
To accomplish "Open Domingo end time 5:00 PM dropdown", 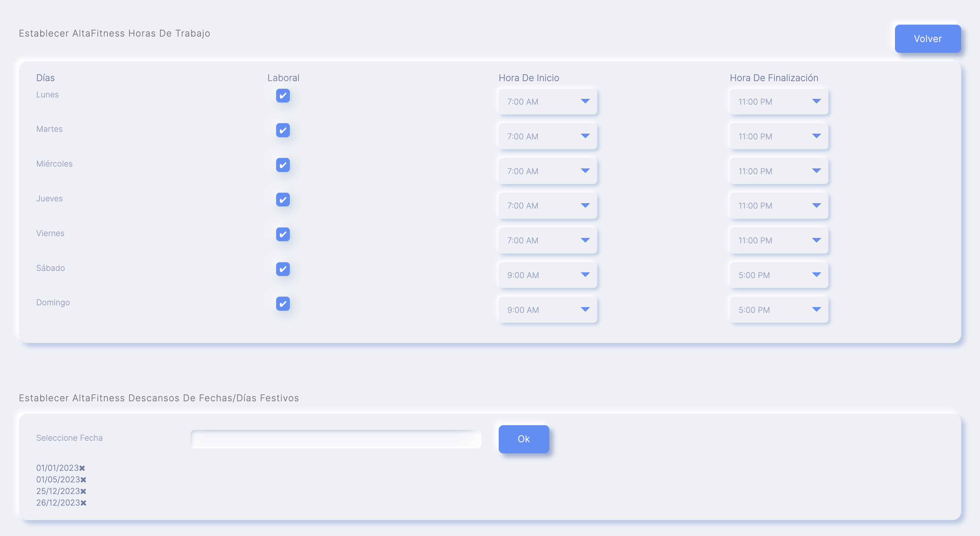I will 779,310.
